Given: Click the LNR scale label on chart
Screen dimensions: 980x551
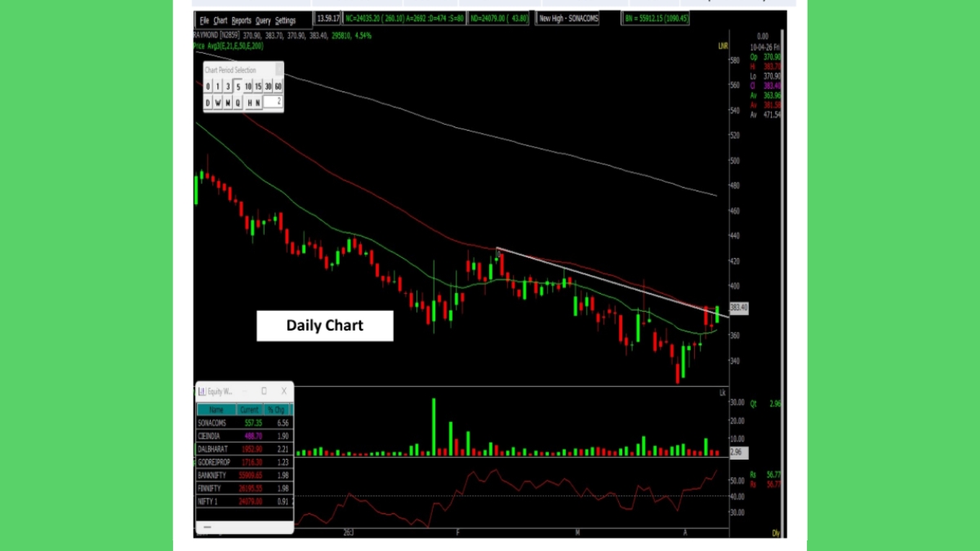Looking at the screenshot, I should (x=723, y=47).
